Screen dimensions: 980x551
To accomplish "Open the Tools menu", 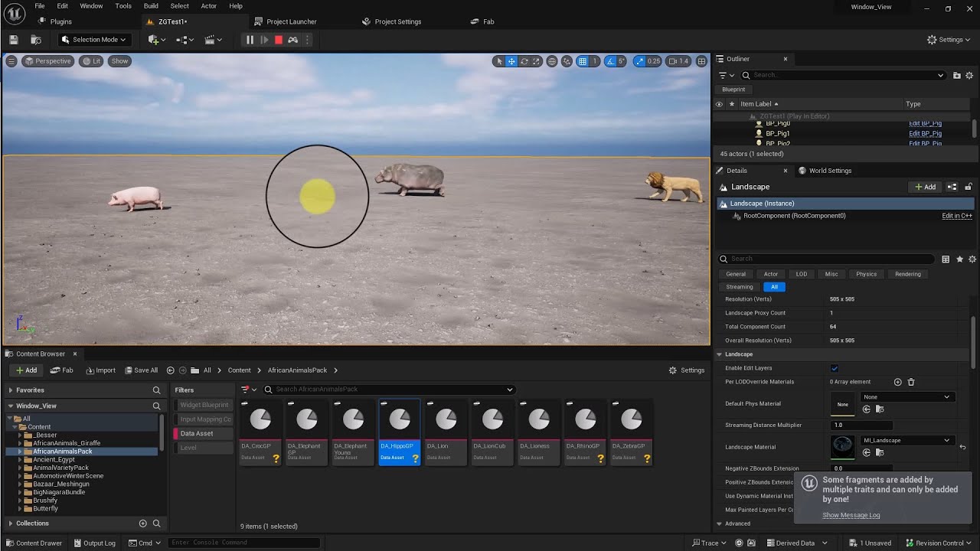I will pyautogui.click(x=123, y=6).
